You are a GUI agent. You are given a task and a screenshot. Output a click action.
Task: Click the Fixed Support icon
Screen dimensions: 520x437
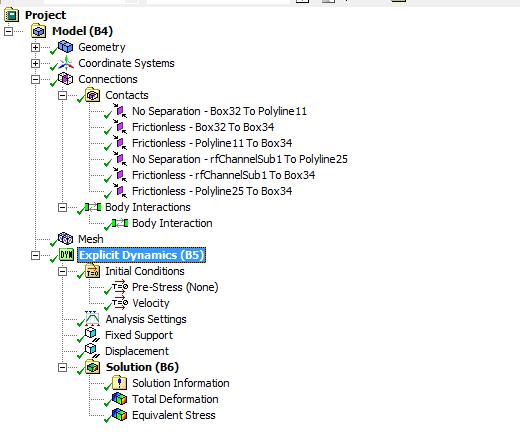tap(92, 335)
